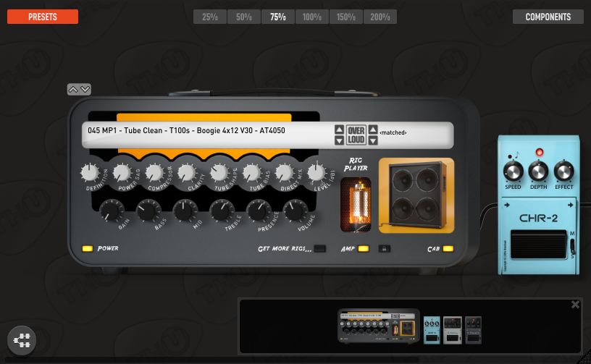This screenshot has height=364, width=591.
Task: Click the Volume knob
Action: [295, 211]
